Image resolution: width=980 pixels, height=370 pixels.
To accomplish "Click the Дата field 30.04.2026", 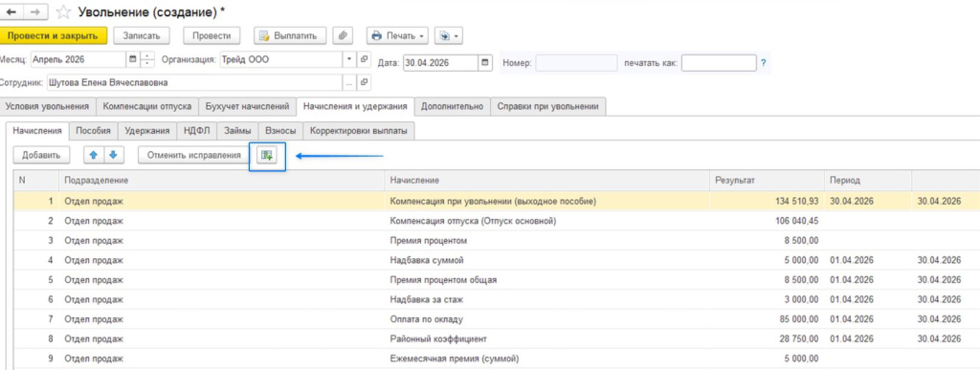I will point(441,63).
